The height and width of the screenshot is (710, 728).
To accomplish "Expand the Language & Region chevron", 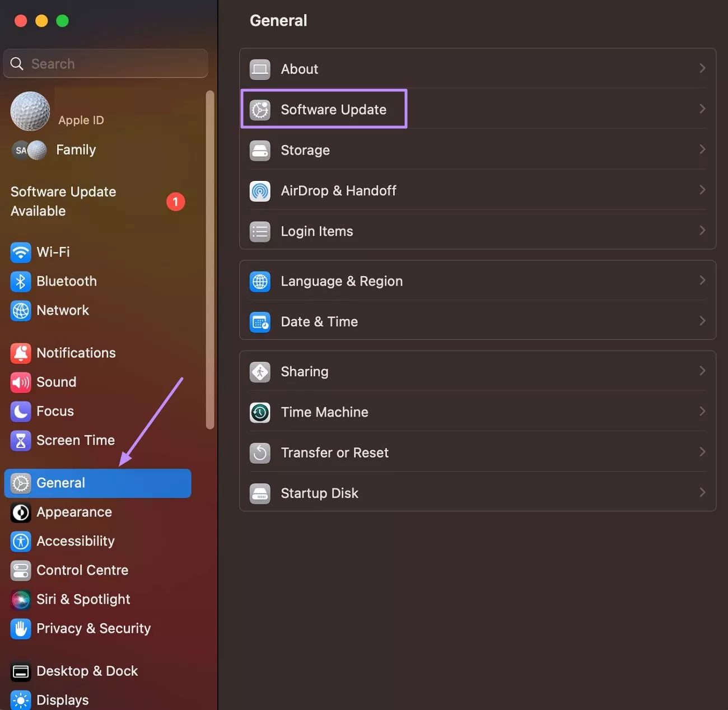I will pyautogui.click(x=702, y=280).
